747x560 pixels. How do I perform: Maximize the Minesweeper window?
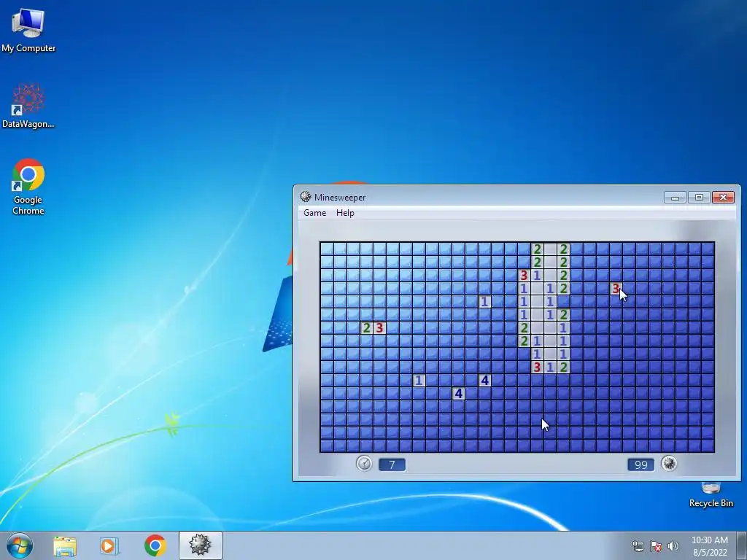coord(699,197)
